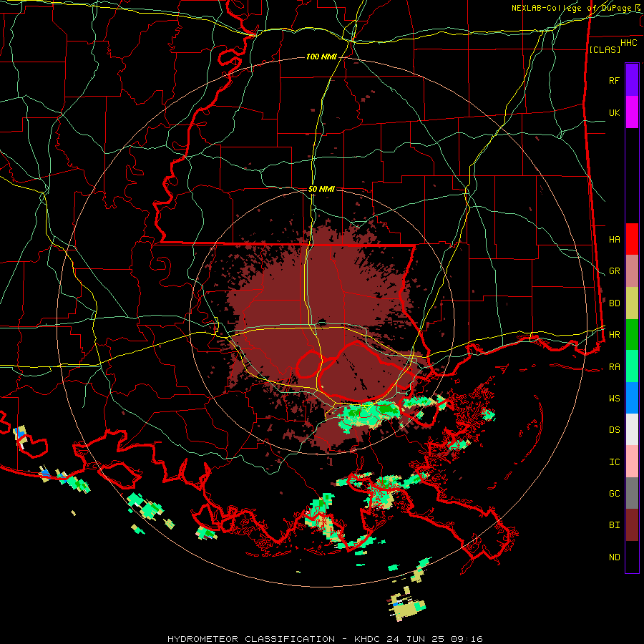Select the GR legend label
644x644 pixels.
pyautogui.click(x=614, y=271)
